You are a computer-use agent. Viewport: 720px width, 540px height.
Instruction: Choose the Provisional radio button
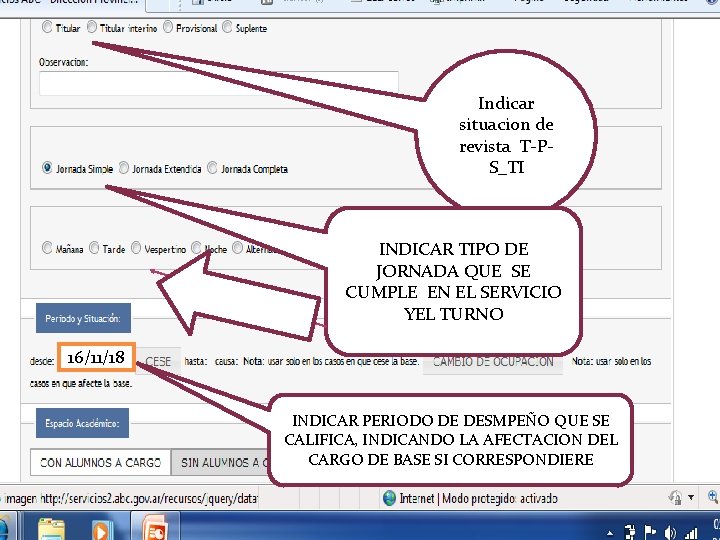tap(168, 27)
